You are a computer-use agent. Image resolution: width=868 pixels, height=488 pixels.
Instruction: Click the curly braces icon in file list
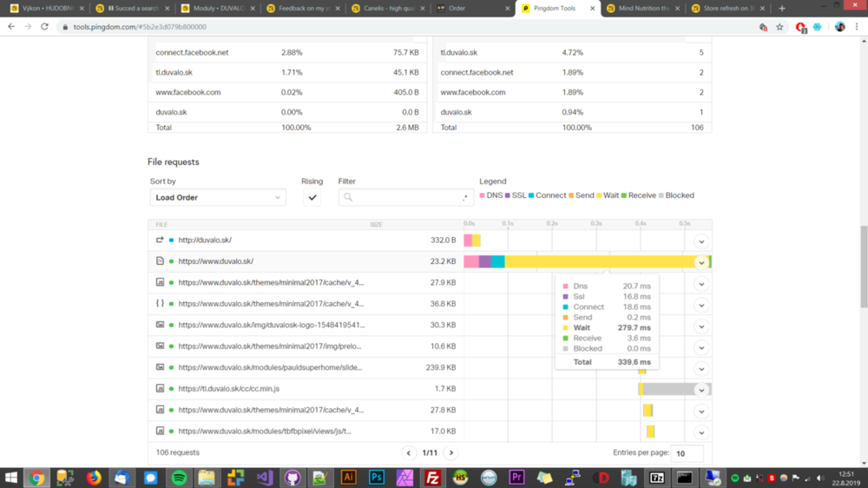pyautogui.click(x=160, y=304)
